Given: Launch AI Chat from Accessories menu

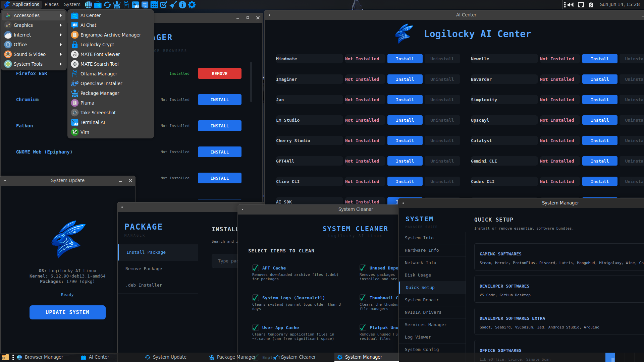Looking at the screenshot, I should 111,25.
